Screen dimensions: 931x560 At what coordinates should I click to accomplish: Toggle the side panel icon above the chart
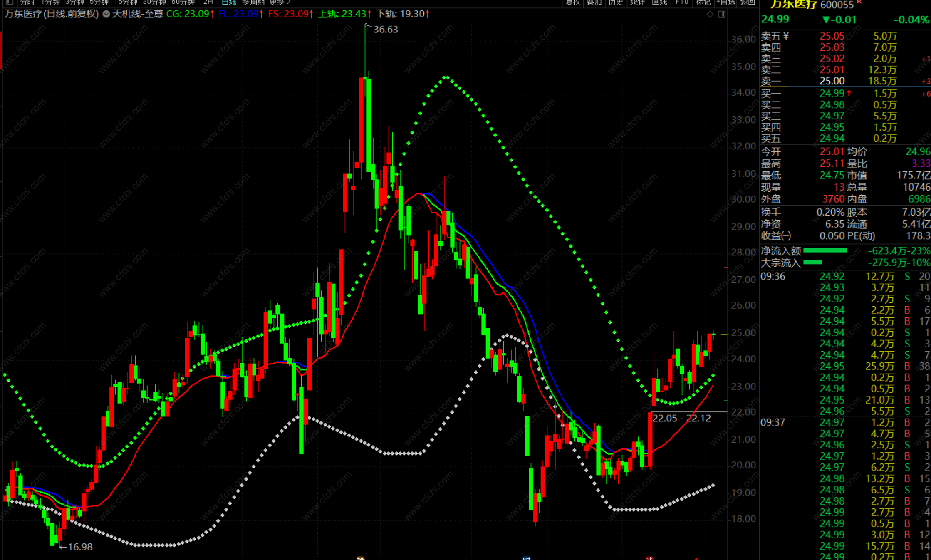(722, 15)
